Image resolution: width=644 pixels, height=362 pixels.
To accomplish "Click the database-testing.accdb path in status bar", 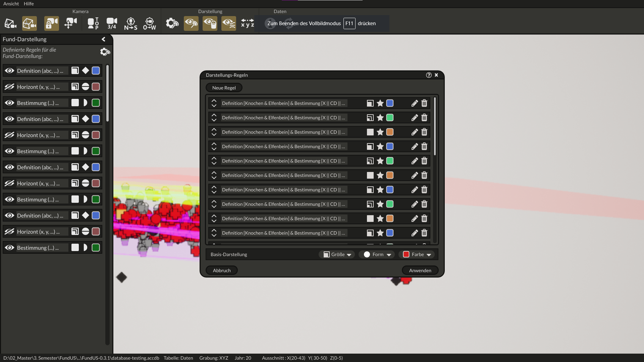I will [81, 358].
